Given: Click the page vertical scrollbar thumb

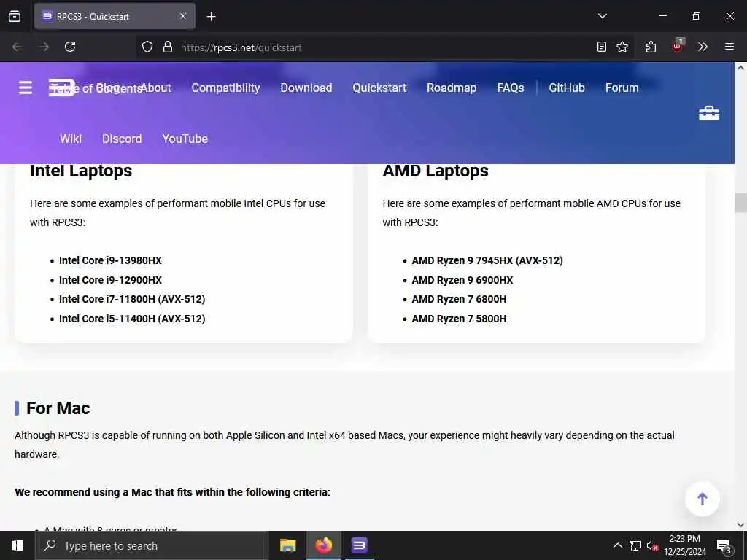Looking at the screenshot, I should (x=740, y=203).
